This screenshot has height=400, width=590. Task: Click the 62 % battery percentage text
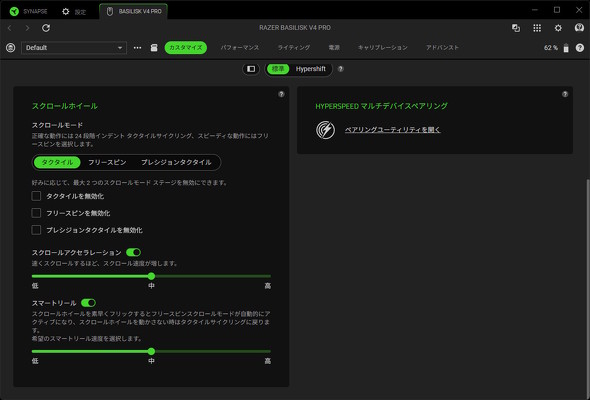pyautogui.click(x=551, y=48)
